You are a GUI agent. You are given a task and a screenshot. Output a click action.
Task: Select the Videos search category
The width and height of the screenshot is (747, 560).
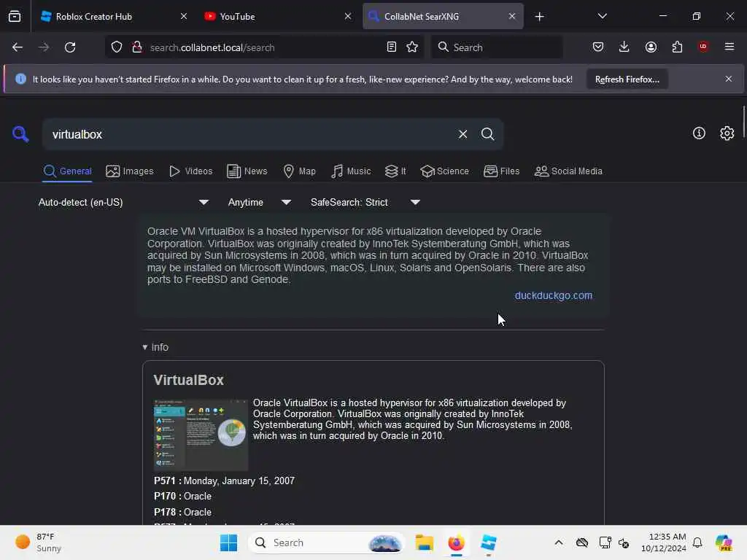click(x=190, y=171)
